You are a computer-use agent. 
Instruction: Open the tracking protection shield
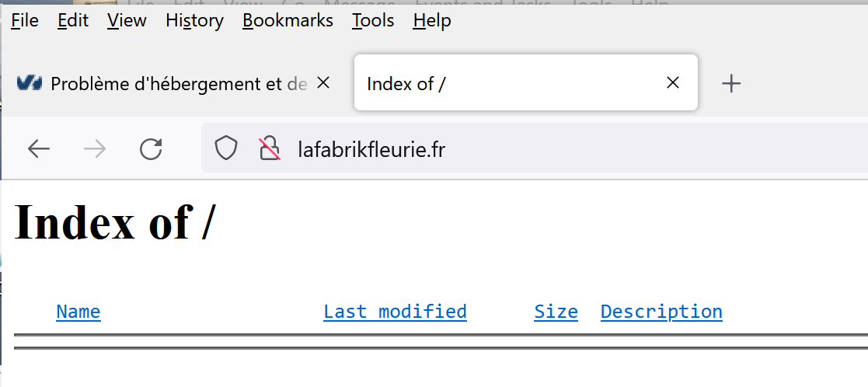(x=225, y=148)
